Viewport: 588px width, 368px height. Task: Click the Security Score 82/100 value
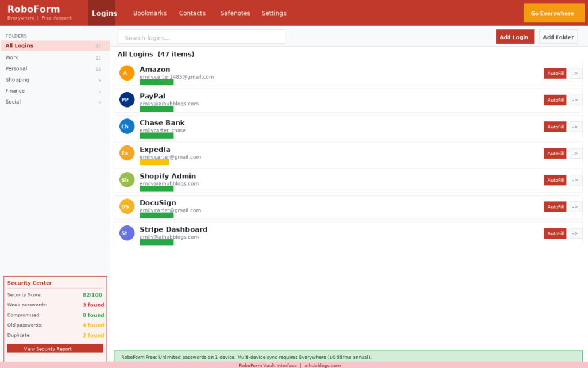coord(92,295)
